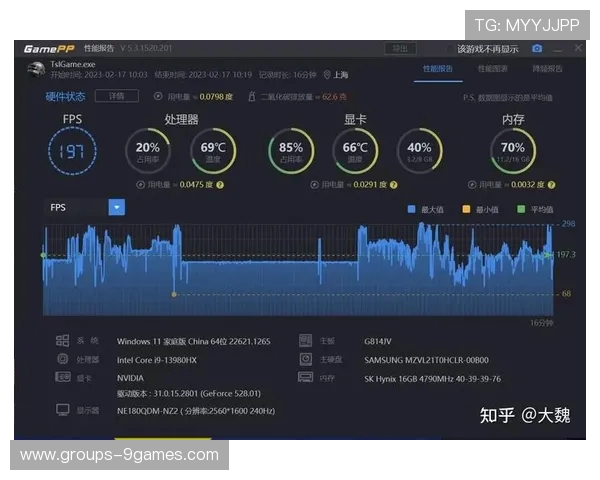
Task: Click the processor icon beside Intel Core i9-13980HX
Action: [63, 359]
